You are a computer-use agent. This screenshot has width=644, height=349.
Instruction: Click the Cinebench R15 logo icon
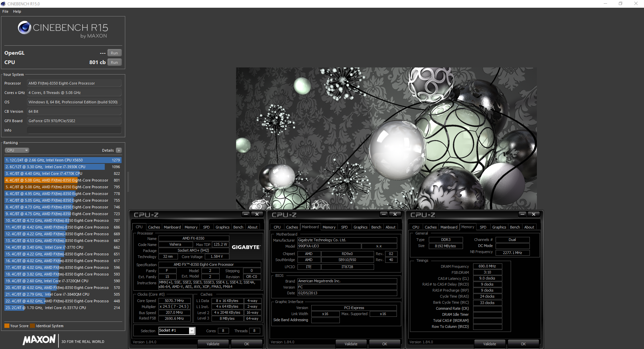[25, 28]
